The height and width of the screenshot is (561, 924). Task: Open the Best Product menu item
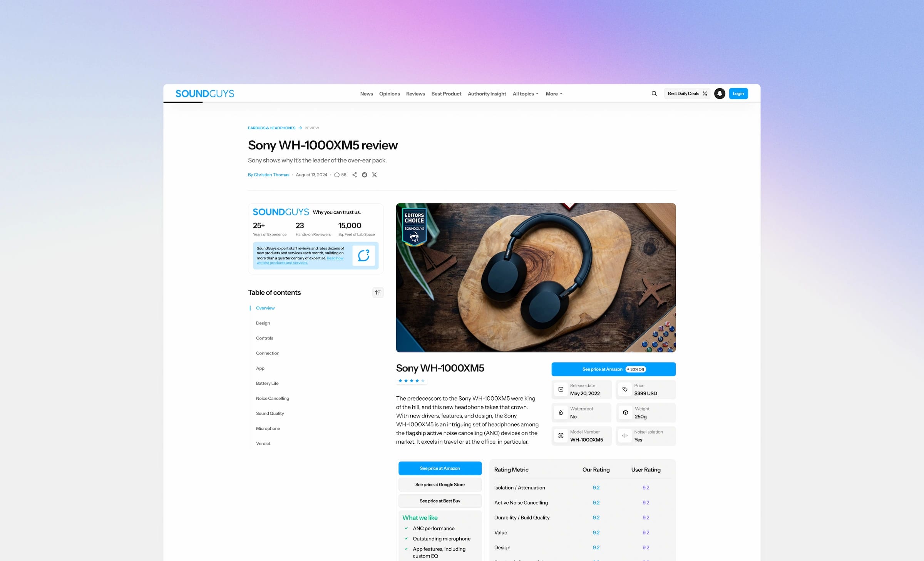(x=446, y=94)
